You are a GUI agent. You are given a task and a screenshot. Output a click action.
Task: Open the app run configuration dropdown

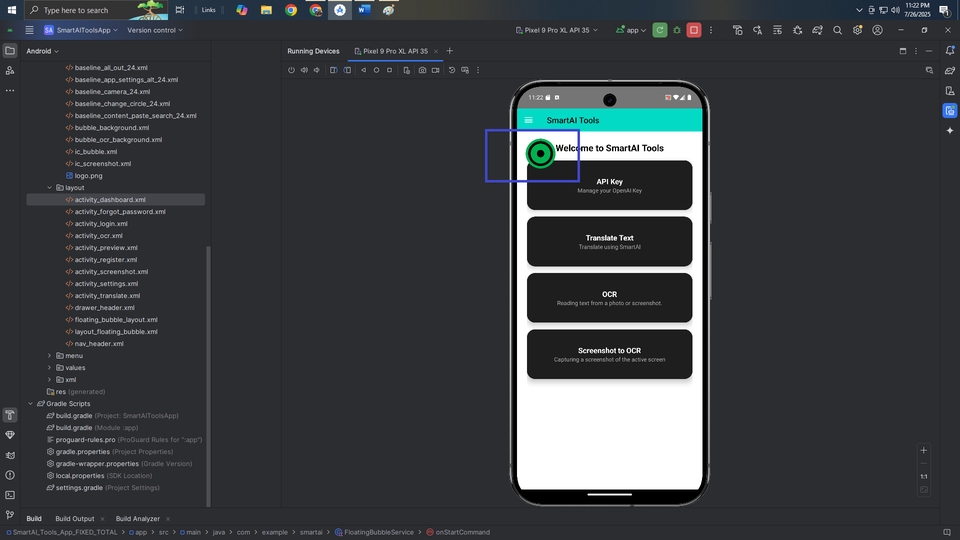pyautogui.click(x=631, y=30)
